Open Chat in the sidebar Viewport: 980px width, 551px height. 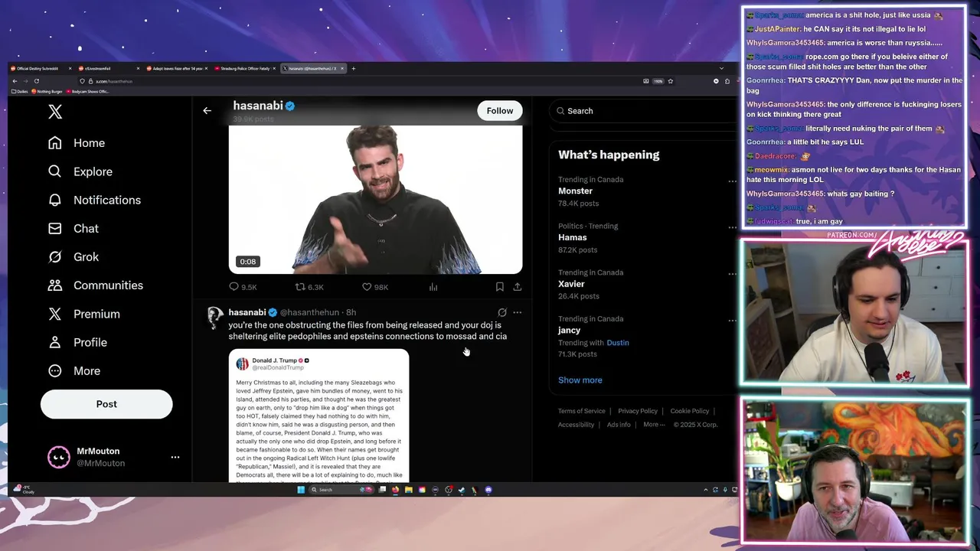[x=73, y=228]
